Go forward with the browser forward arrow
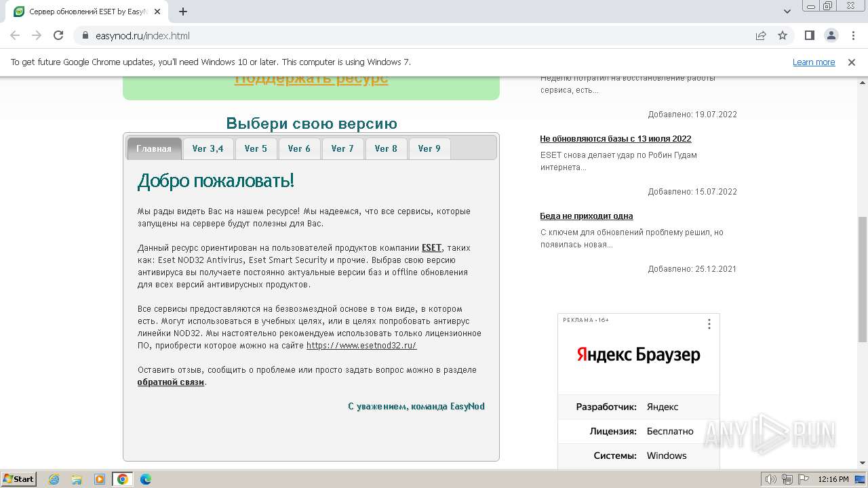The image size is (868, 488). [37, 35]
